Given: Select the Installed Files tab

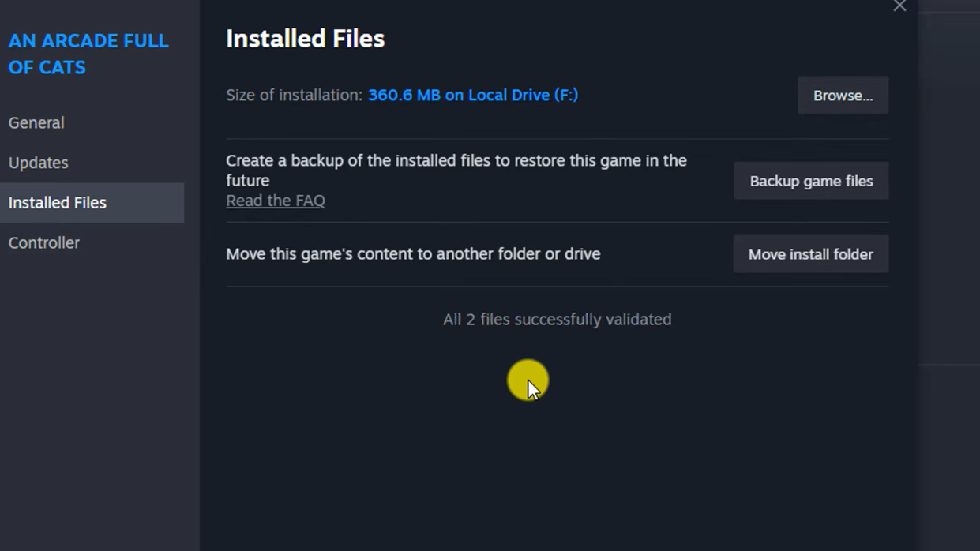Looking at the screenshot, I should pyautogui.click(x=58, y=203).
